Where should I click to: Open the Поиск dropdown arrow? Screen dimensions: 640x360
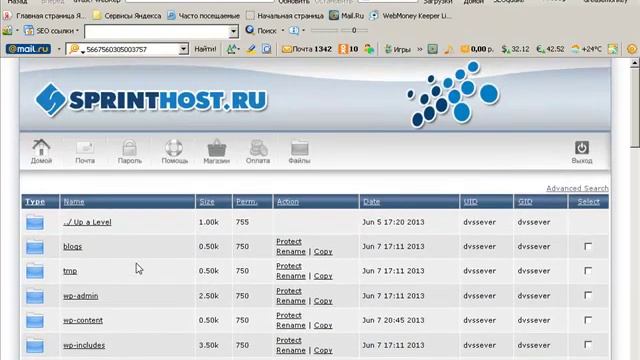(282, 31)
